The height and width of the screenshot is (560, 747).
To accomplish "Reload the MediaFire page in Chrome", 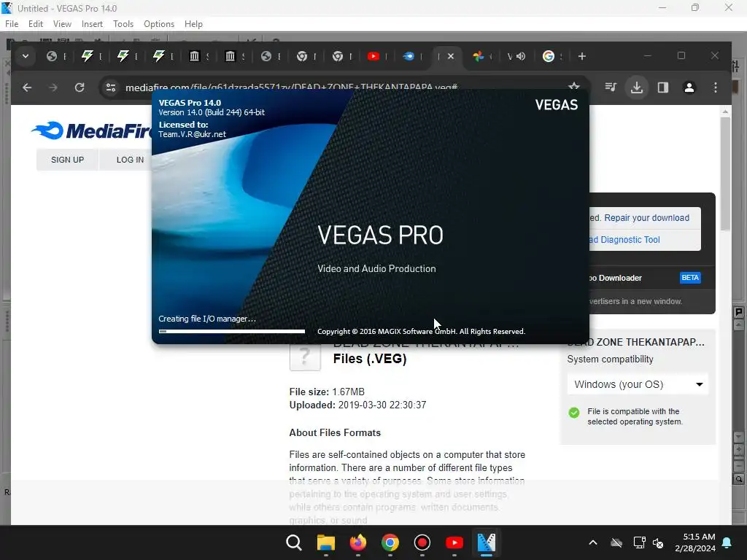I will coord(80,87).
